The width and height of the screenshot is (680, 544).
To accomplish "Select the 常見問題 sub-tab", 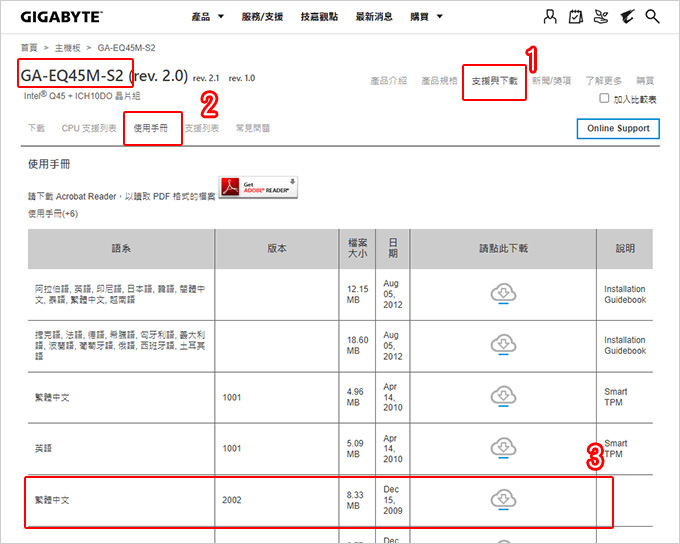I will click(253, 128).
